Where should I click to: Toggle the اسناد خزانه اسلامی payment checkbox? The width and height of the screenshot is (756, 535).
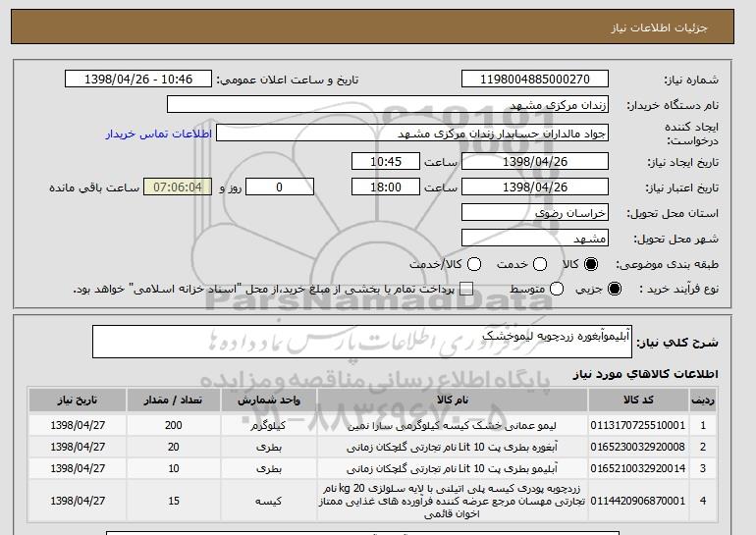[466, 289]
